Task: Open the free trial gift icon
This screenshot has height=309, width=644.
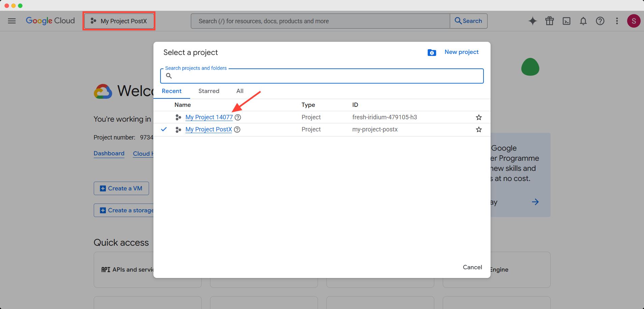Action: 550,21
